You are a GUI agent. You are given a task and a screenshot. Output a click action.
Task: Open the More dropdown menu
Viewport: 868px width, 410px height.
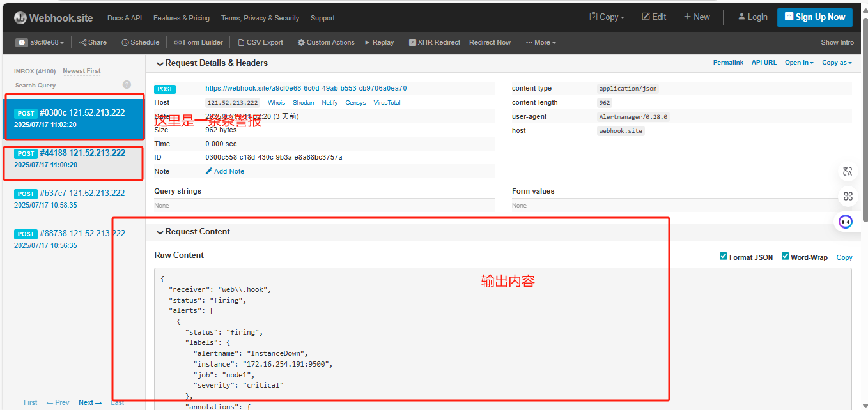click(x=541, y=43)
